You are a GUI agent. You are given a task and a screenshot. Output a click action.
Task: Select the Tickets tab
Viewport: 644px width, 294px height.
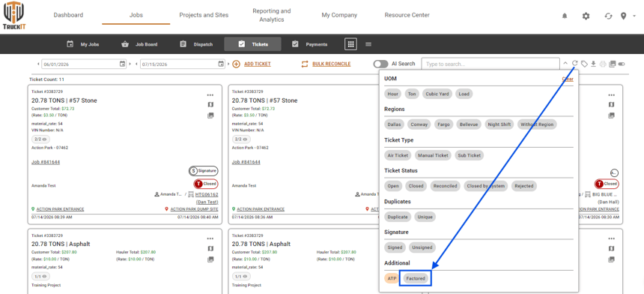pyautogui.click(x=252, y=44)
